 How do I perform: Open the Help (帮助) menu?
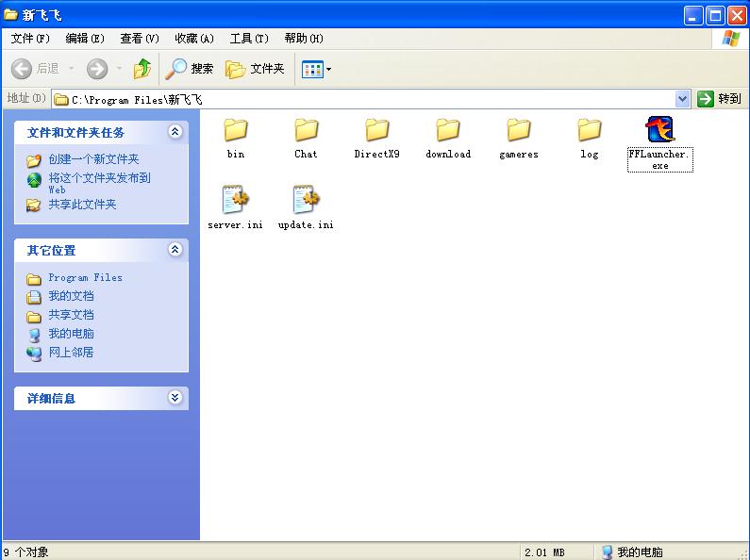point(304,39)
